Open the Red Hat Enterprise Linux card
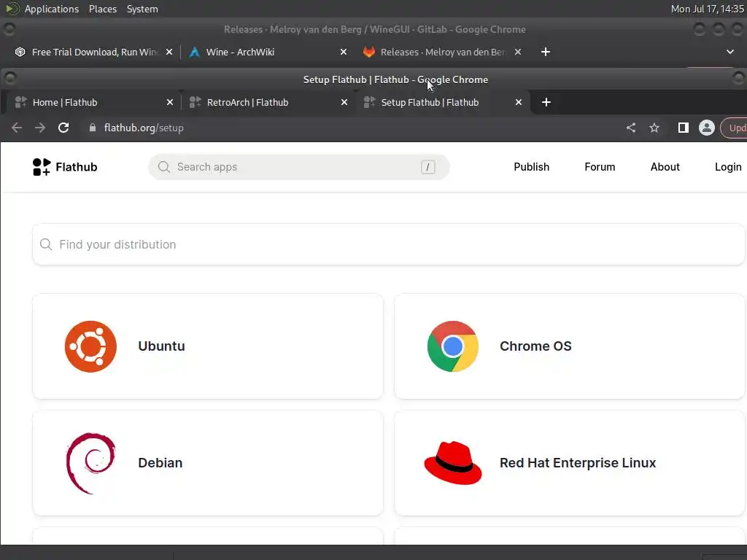 [569, 463]
